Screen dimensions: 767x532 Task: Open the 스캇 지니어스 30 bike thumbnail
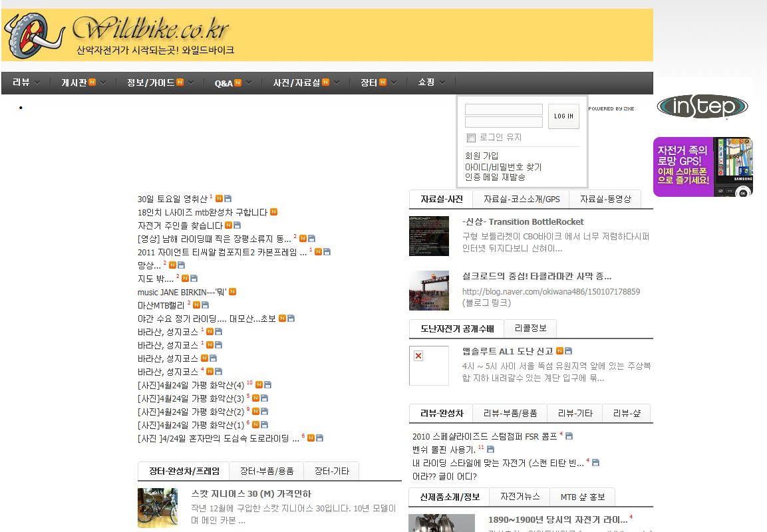click(x=158, y=508)
